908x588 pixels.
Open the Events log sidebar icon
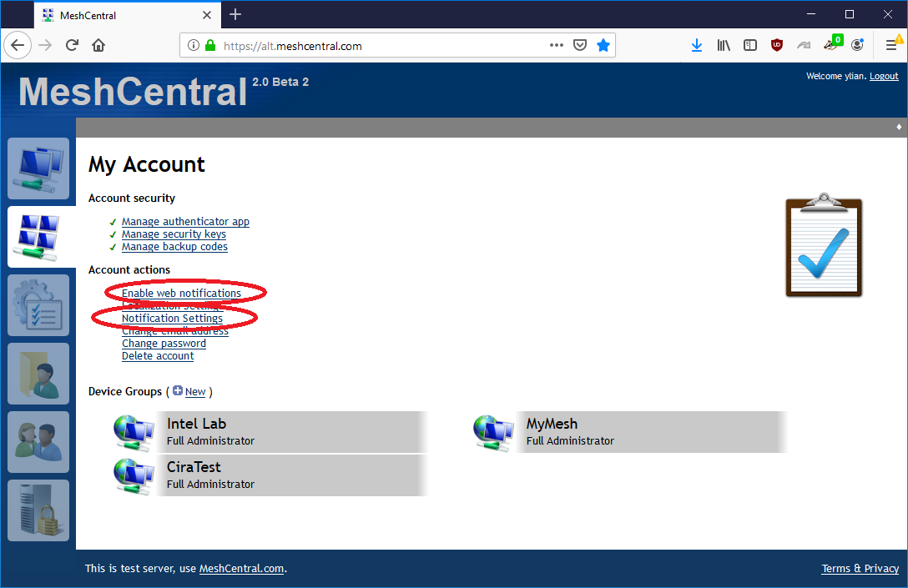[38, 304]
